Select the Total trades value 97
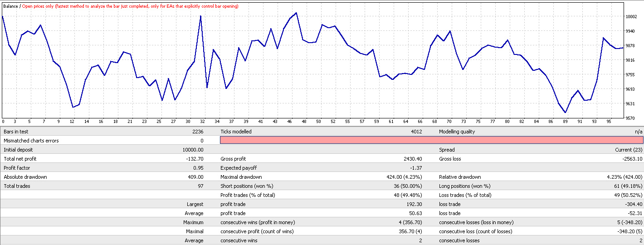The height and width of the screenshot is (245, 644). [x=201, y=186]
